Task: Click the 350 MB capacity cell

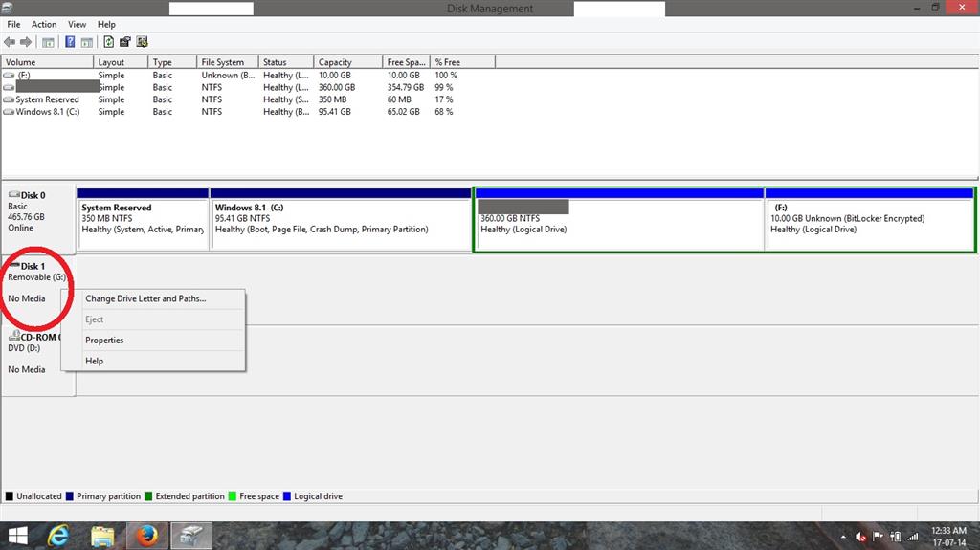Action: [x=332, y=99]
